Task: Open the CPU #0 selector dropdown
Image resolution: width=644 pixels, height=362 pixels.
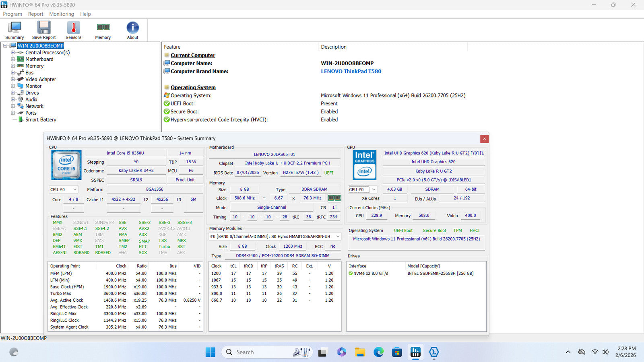Action: [64, 189]
